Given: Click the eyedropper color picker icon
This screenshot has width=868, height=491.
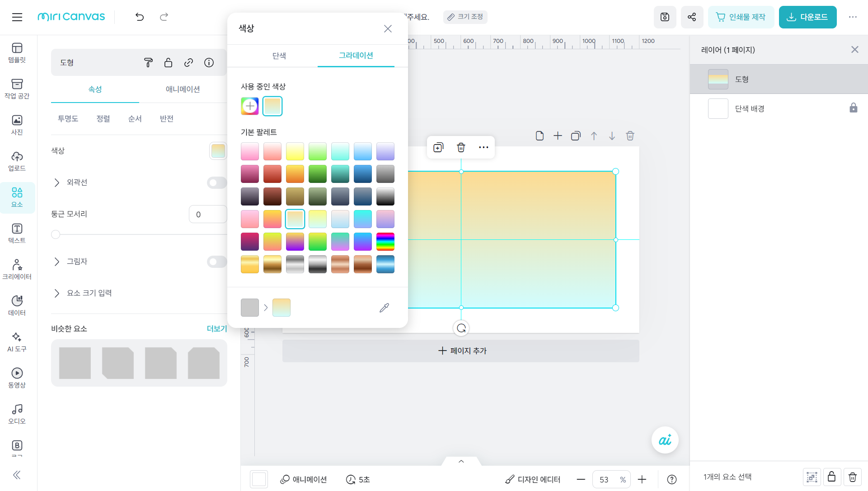Looking at the screenshot, I should click(x=384, y=308).
